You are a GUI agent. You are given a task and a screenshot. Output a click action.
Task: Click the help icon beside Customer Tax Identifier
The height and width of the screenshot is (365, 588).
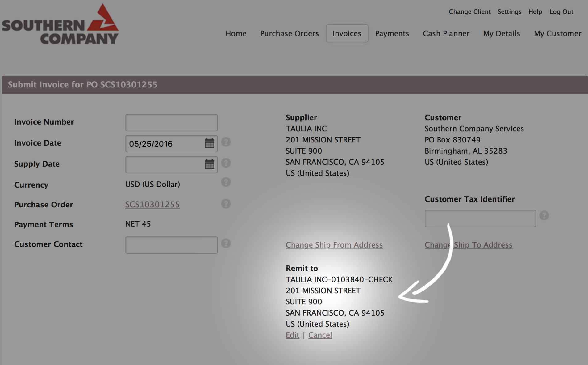point(544,215)
